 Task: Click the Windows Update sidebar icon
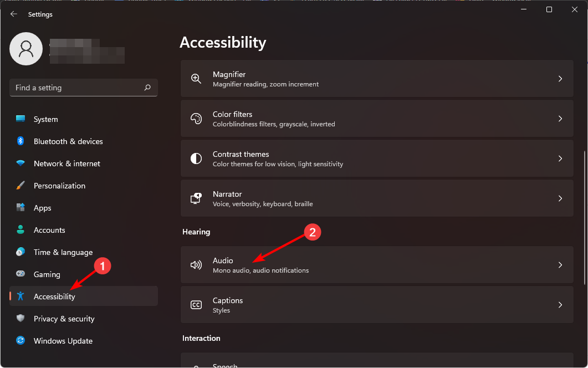(x=21, y=340)
